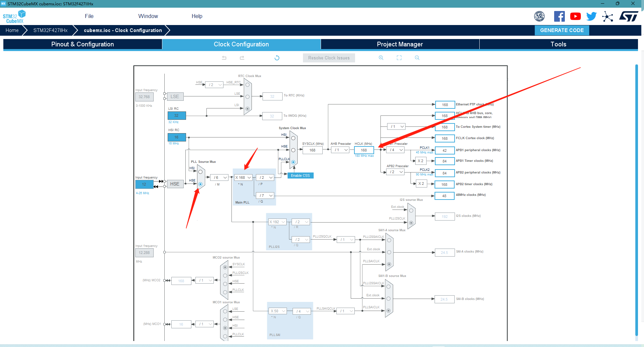This screenshot has width=644, height=347.
Task: Open the PLLI2S X 192 multiplier dropdown
Action: (278, 222)
